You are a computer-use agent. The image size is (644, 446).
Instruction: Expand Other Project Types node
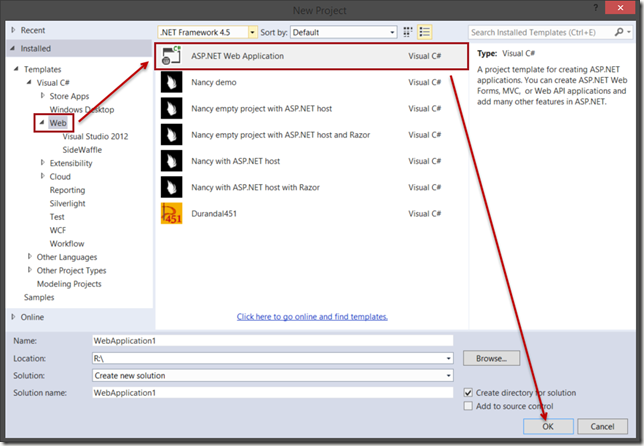pos(29,270)
